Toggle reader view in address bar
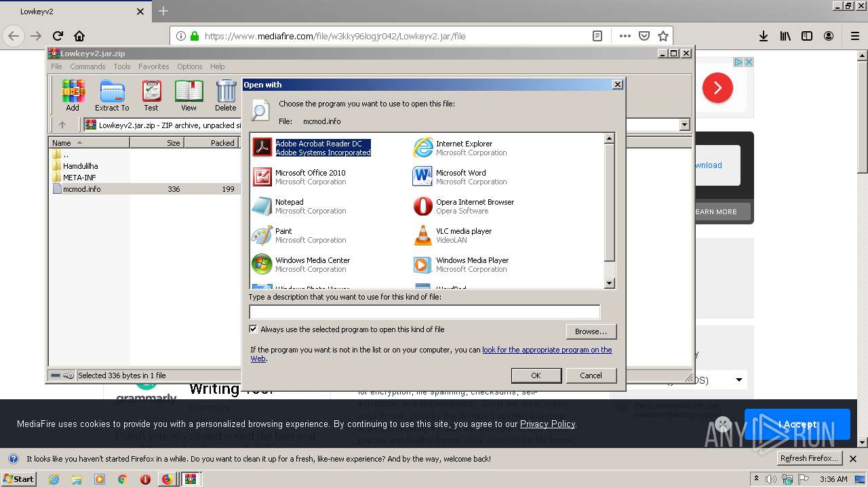The height and width of the screenshot is (488, 868). pos(597,36)
